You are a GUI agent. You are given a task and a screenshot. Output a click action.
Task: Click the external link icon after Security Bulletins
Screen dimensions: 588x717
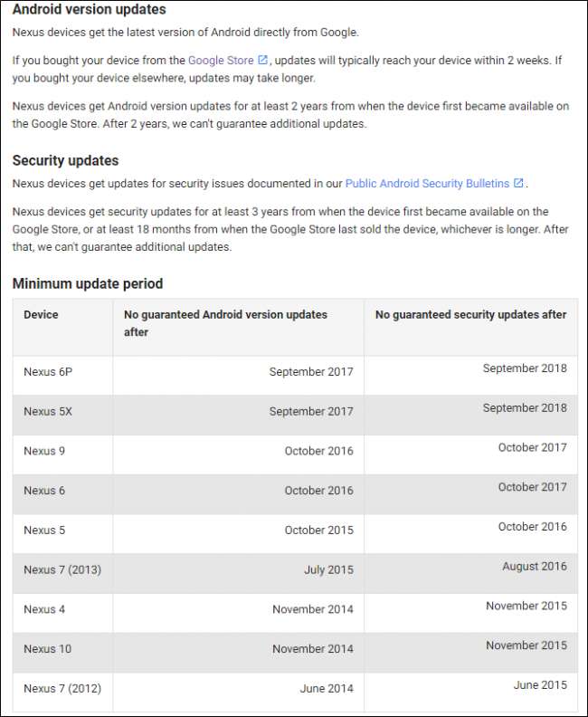click(x=518, y=184)
